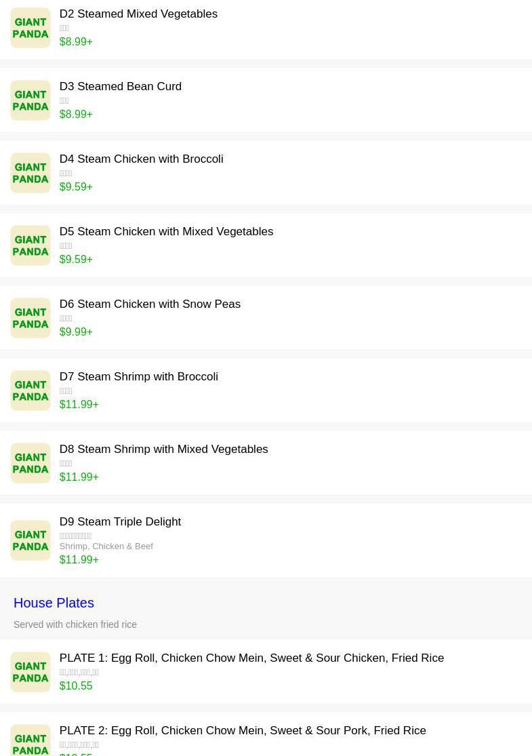Select the Giant Panda thumbnail for D7 Shrimp with Broccoli
Viewport: 532px width, 756px height.
(x=30, y=391)
